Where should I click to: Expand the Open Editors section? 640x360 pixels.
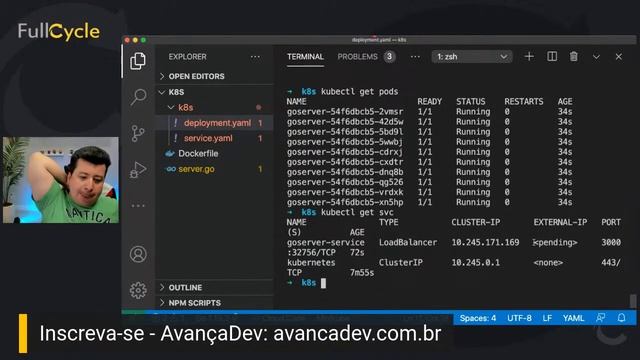tap(214, 76)
